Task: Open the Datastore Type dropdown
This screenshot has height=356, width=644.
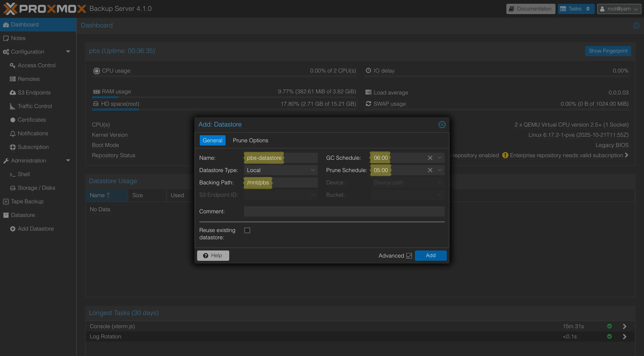Action: coord(312,170)
